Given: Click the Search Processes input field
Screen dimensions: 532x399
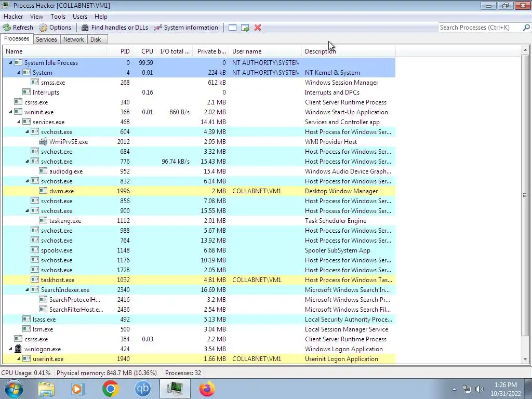Looking at the screenshot, I should [480, 28].
